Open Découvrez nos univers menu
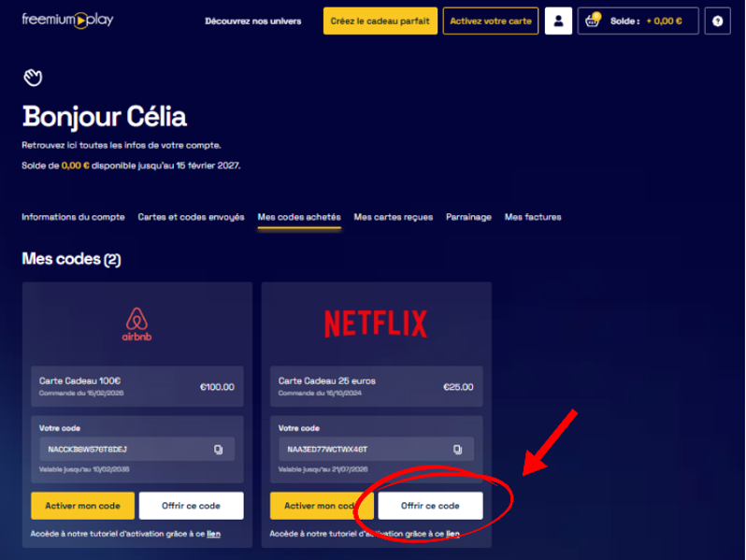The width and height of the screenshot is (746, 560). 253,21
